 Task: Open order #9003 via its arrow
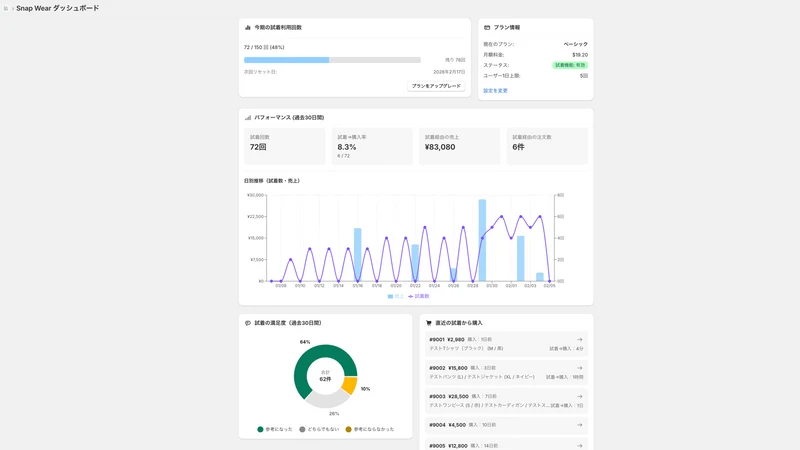tap(580, 396)
